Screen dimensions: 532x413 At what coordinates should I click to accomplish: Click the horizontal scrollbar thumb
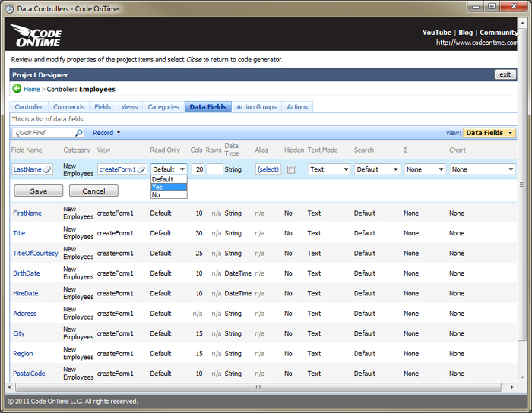pos(258,387)
